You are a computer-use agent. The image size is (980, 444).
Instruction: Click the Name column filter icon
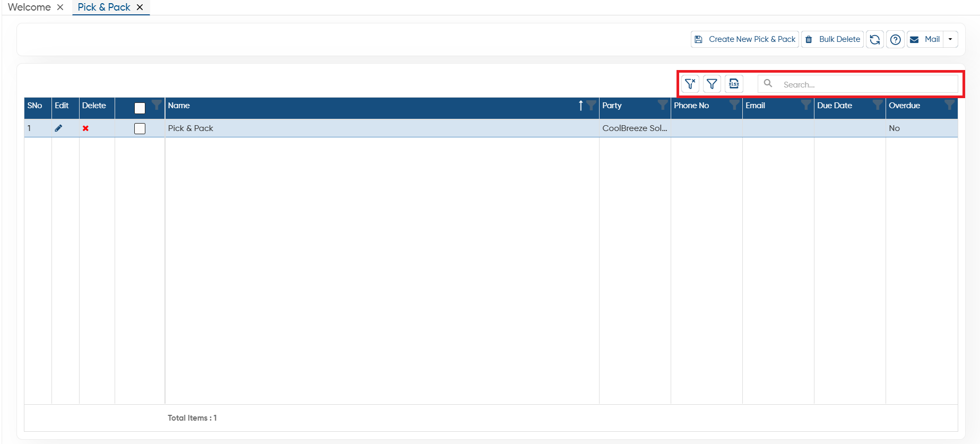coord(591,105)
